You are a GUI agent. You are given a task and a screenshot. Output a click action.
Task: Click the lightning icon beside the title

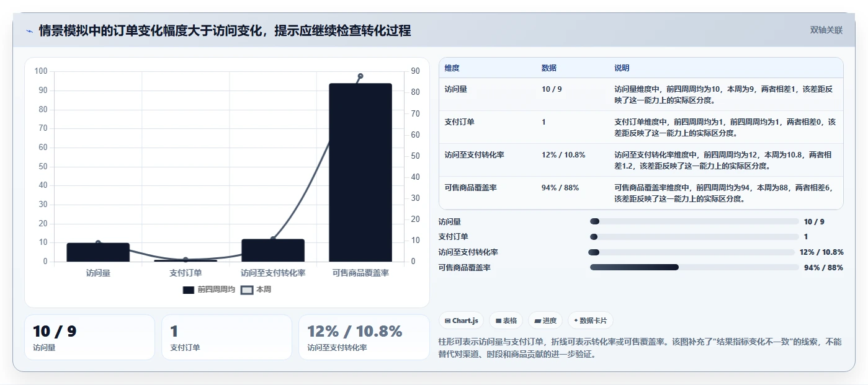coord(30,31)
